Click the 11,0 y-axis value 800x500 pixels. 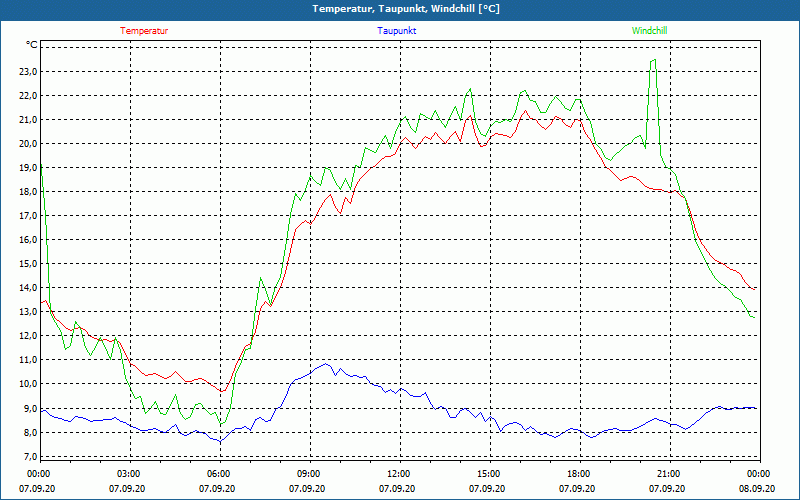tap(28, 360)
